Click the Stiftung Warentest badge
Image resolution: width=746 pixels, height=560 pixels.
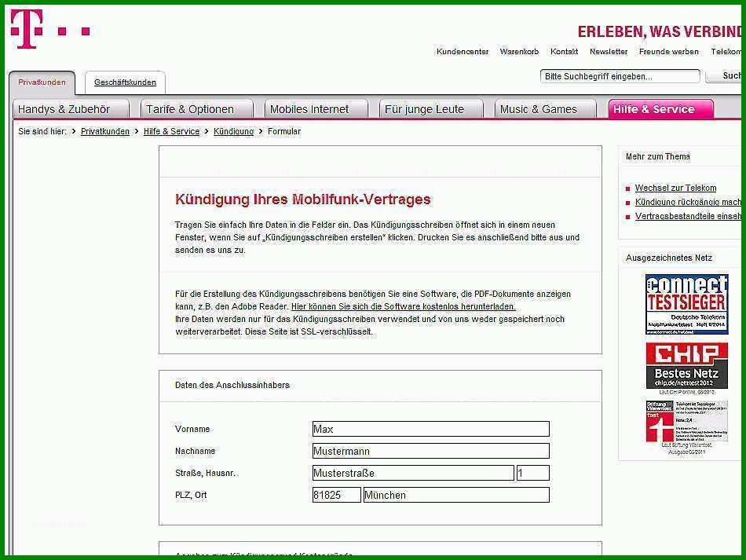tap(686, 422)
